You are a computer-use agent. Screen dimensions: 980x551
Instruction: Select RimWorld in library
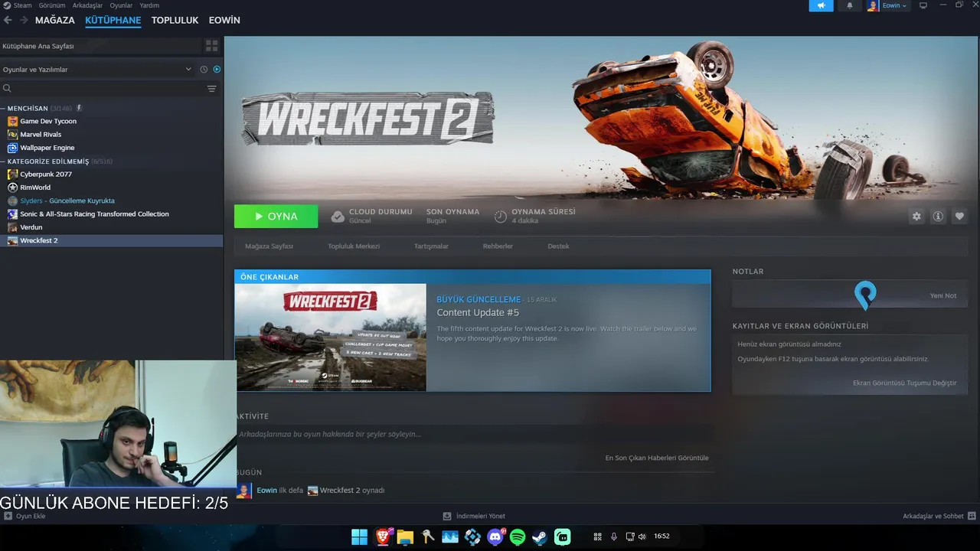(x=35, y=187)
